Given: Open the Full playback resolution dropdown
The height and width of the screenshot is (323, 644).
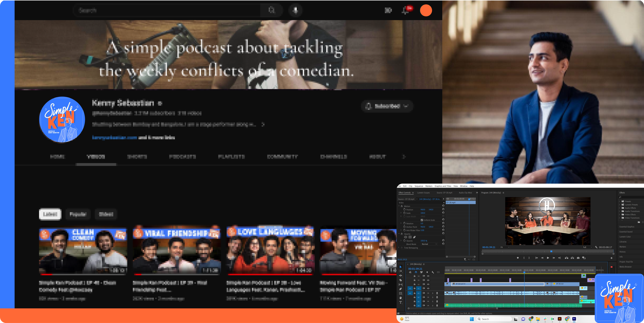Looking at the screenshot, I should click(587, 247).
